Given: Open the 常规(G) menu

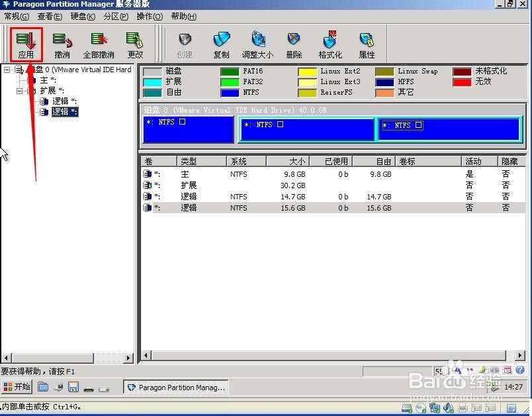Looking at the screenshot, I should click(17, 17).
